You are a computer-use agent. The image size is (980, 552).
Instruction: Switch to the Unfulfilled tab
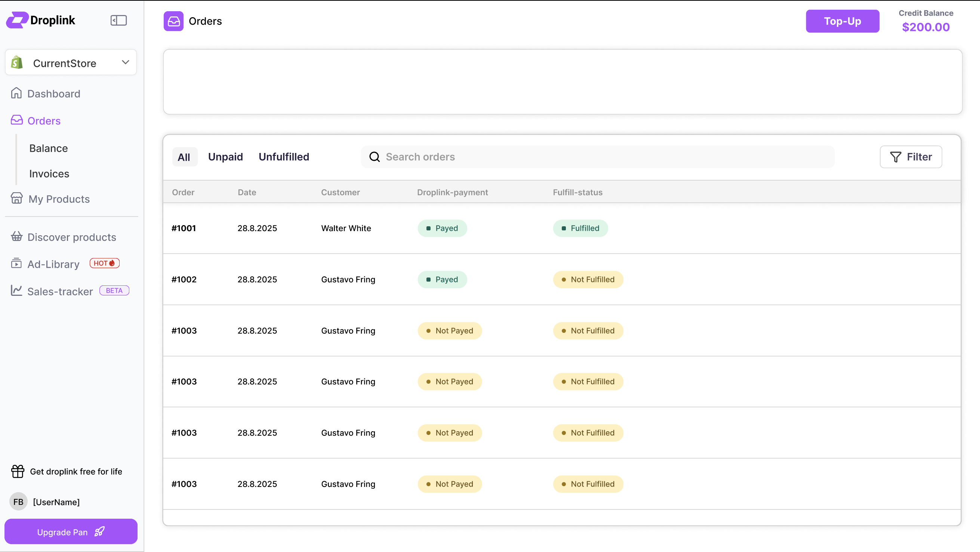284,157
